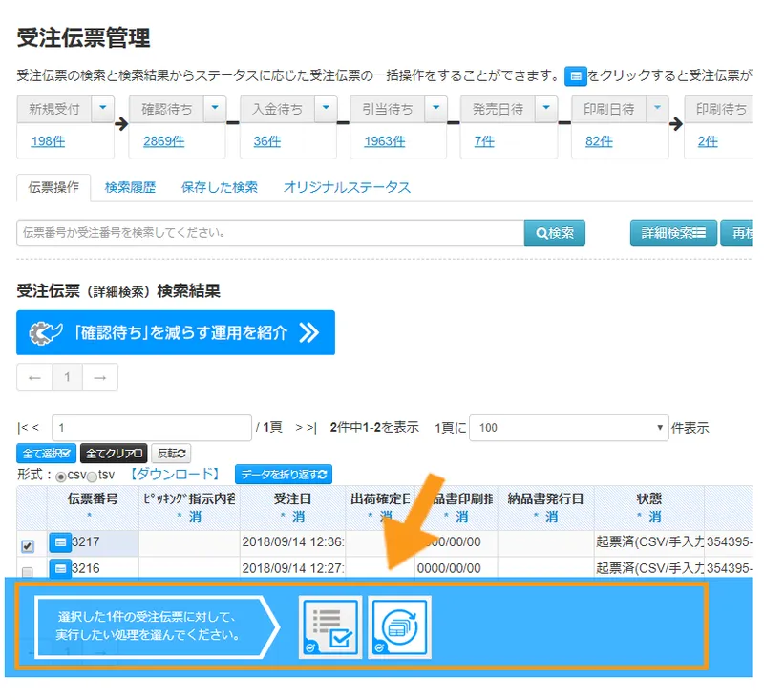
Task: Check the checkbox for slip 3217
Action: click(28, 546)
